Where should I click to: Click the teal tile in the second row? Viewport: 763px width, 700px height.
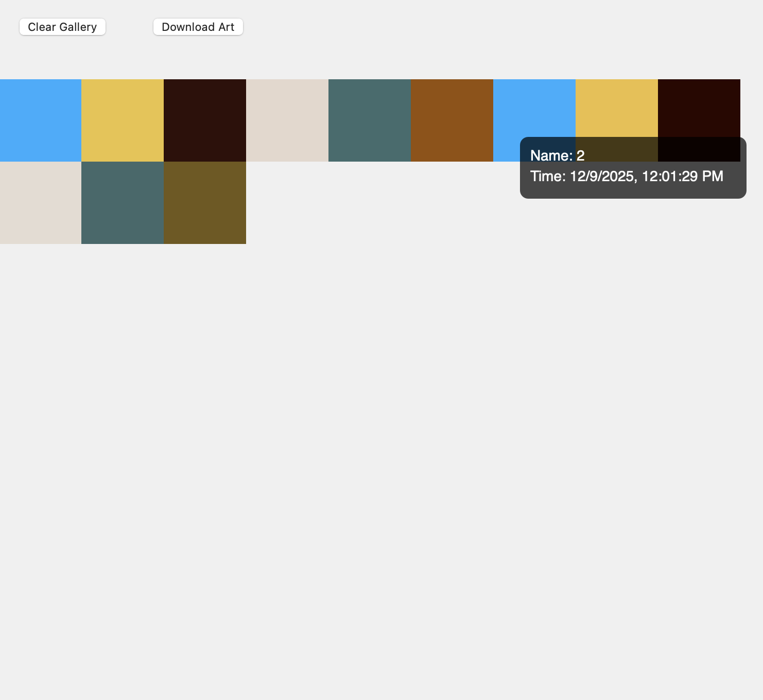pos(122,203)
